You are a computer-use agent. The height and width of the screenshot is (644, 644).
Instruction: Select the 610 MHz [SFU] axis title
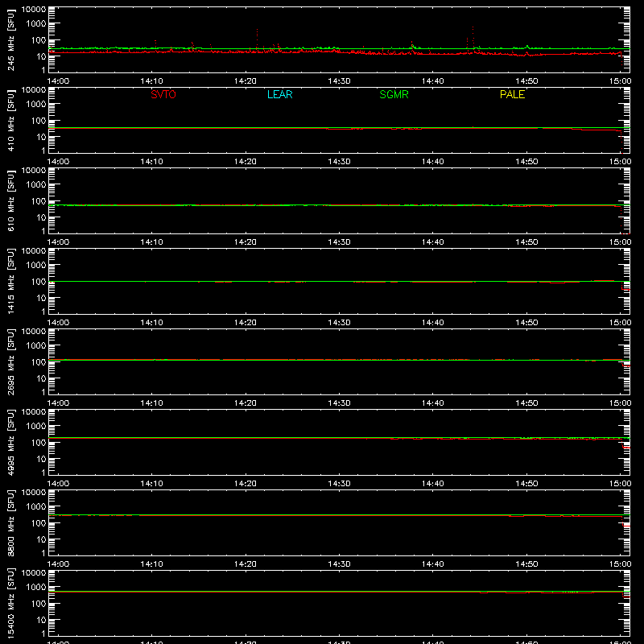(x=10, y=200)
